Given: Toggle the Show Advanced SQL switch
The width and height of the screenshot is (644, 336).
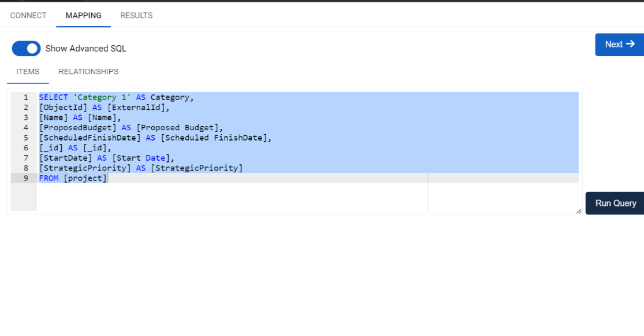Looking at the screenshot, I should (x=27, y=49).
